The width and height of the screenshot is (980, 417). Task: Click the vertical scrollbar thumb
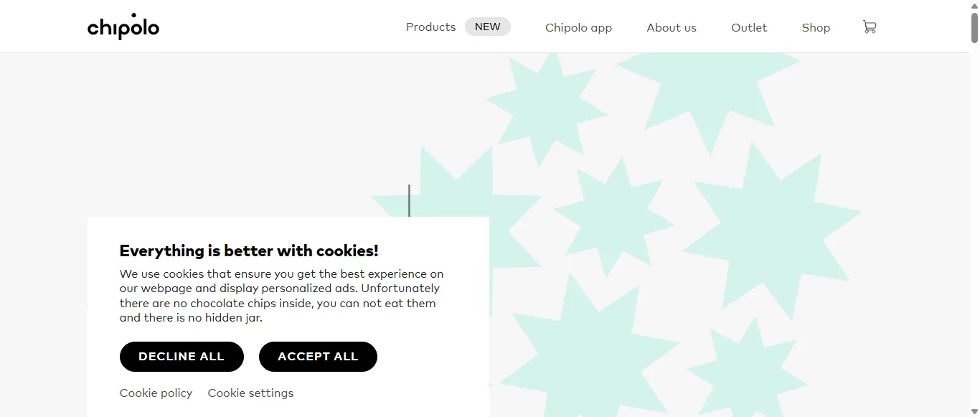[974, 27]
